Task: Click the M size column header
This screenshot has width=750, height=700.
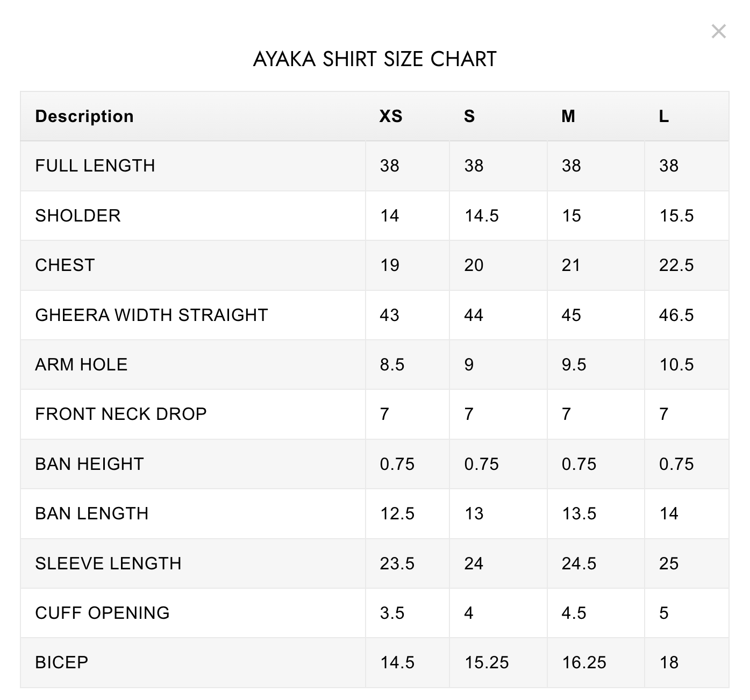Action: [568, 116]
